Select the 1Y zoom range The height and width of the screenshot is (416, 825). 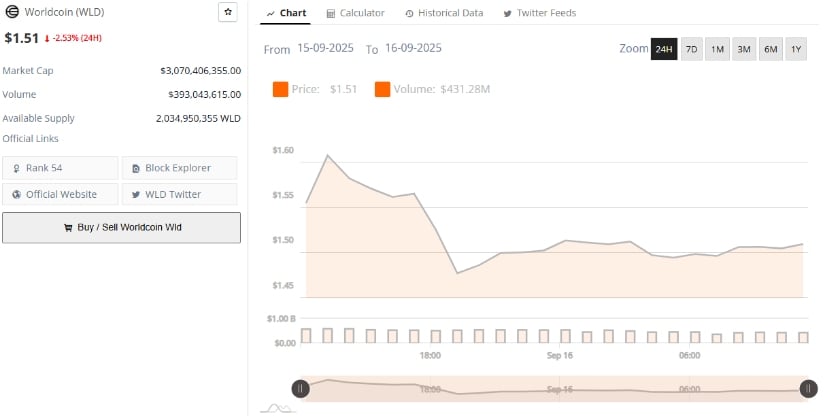[796, 49]
